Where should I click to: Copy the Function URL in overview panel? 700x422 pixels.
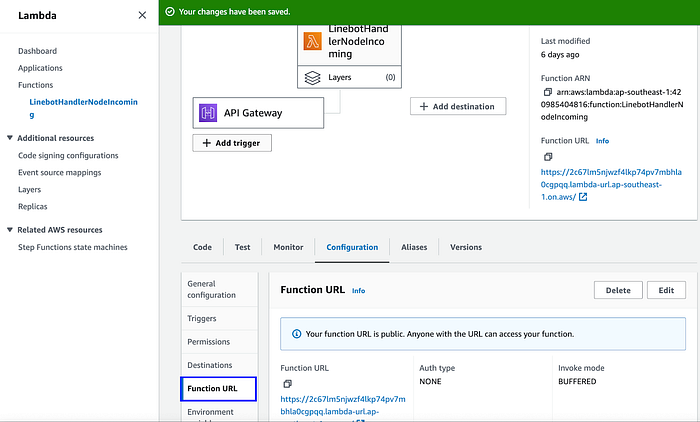coord(548,157)
